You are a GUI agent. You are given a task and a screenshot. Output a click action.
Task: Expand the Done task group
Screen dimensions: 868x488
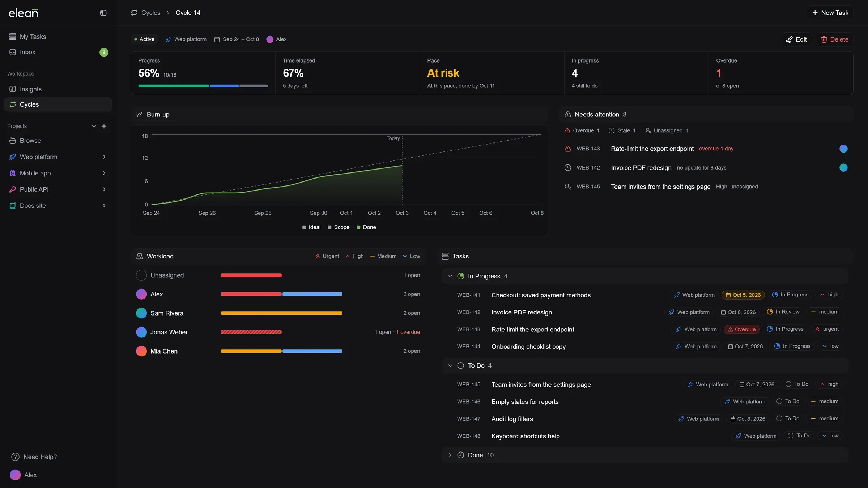(450, 455)
